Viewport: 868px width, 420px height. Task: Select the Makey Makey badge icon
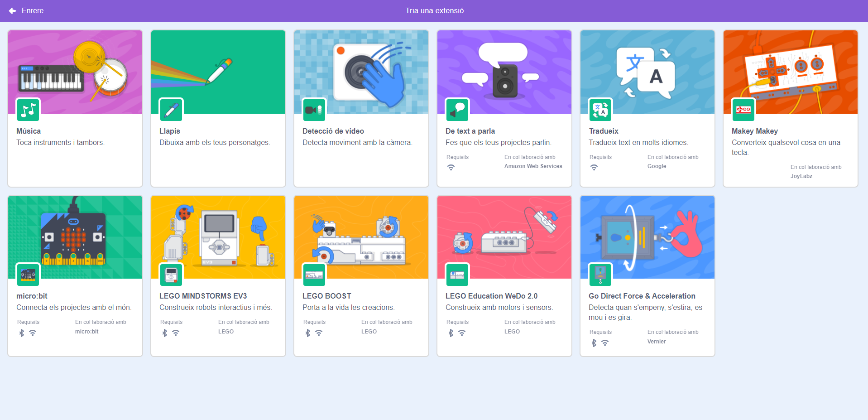tap(743, 110)
